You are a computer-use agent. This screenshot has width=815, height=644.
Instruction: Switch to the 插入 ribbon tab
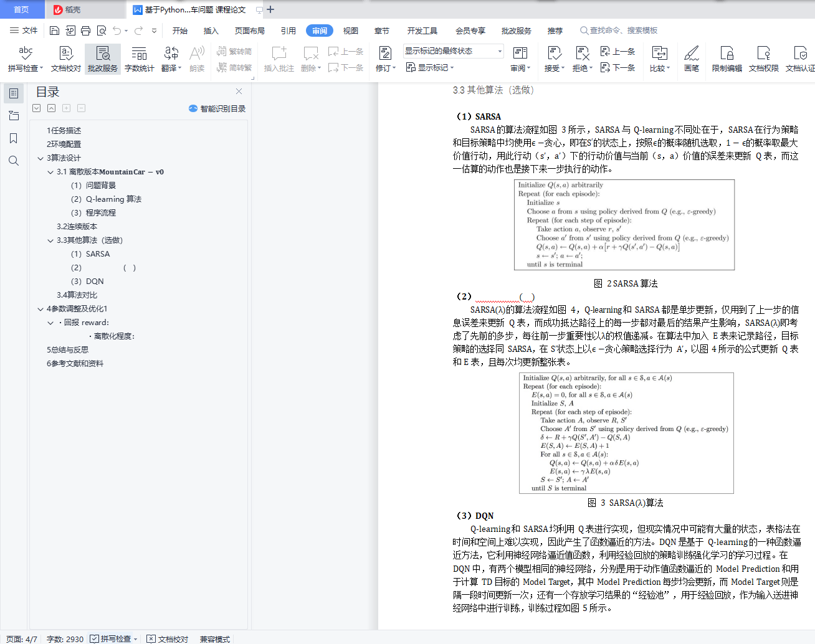(211, 31)
